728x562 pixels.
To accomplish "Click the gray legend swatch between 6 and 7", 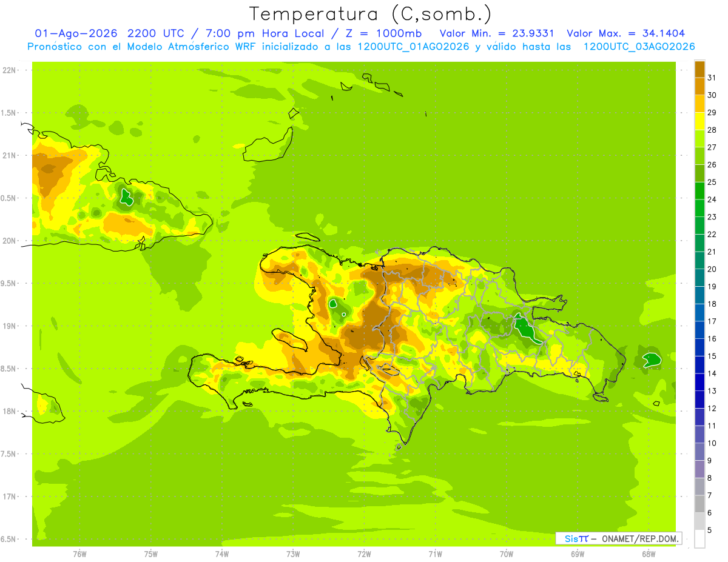I will pos(699,504).
